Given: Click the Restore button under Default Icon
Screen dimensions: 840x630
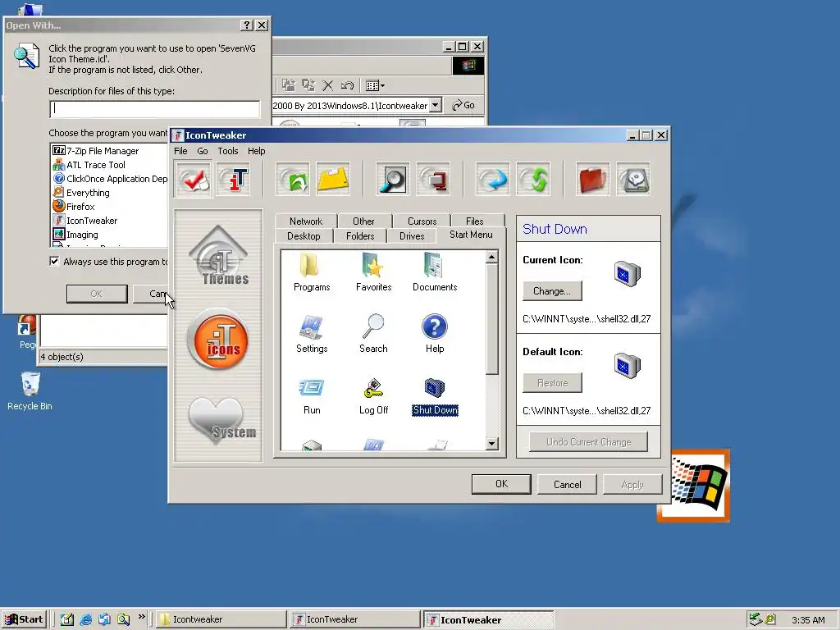Looking at the screenshot, I should [552, 383].
